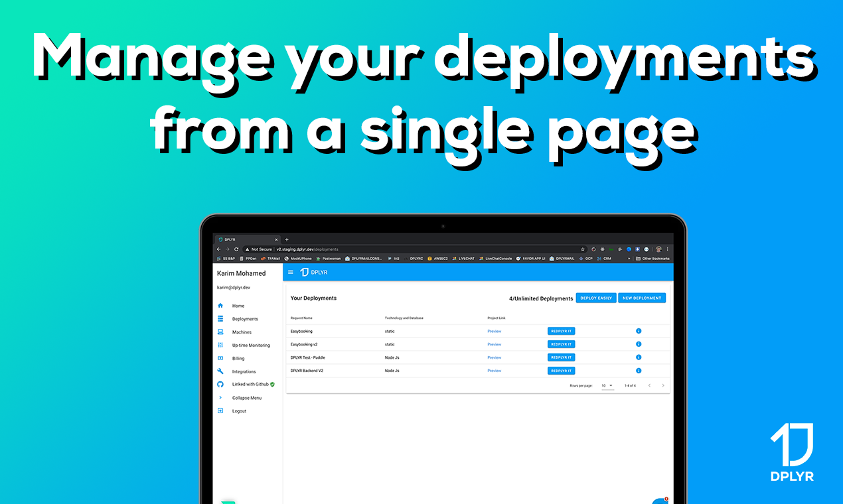The image size is (843, 504).
Task: Open info icon for Easybooking deployment
Action: pos(639,331)
